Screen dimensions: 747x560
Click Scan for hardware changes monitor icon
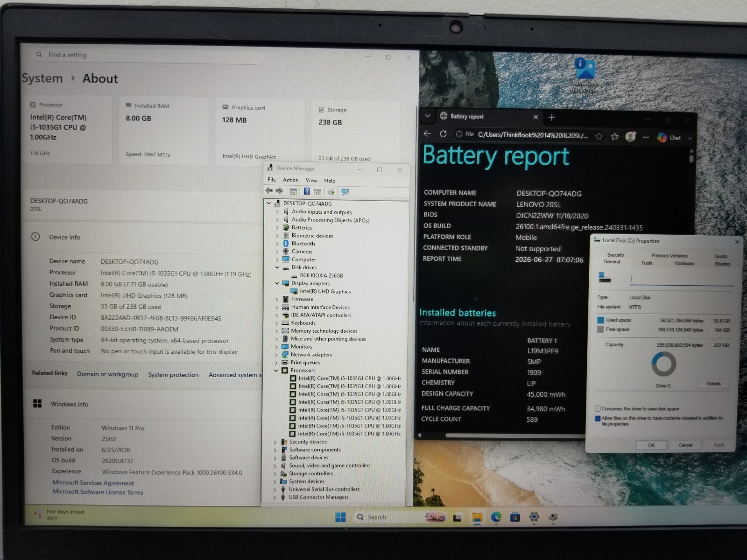pos(345,192)
